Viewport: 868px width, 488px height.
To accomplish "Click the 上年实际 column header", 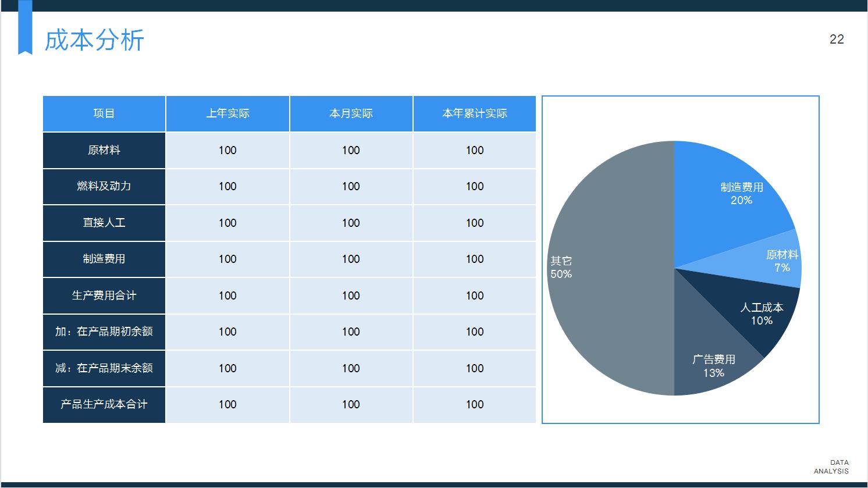I will pyautogui.click(x=227, y=113).
